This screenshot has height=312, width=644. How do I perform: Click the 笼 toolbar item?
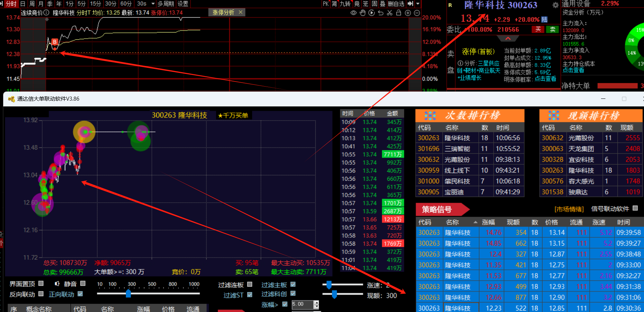tap(365, 4)
